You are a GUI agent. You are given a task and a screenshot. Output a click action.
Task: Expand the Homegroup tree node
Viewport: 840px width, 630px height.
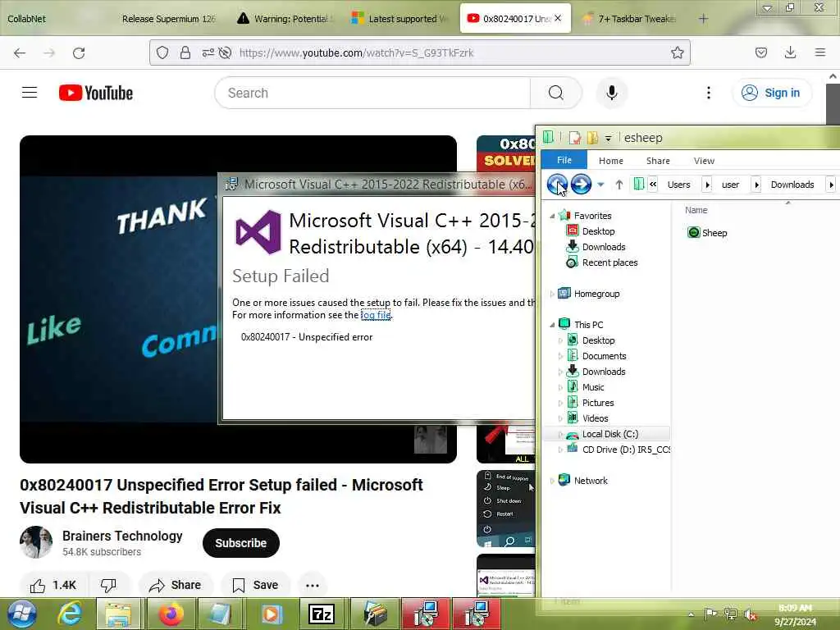(x=552, y=294)
